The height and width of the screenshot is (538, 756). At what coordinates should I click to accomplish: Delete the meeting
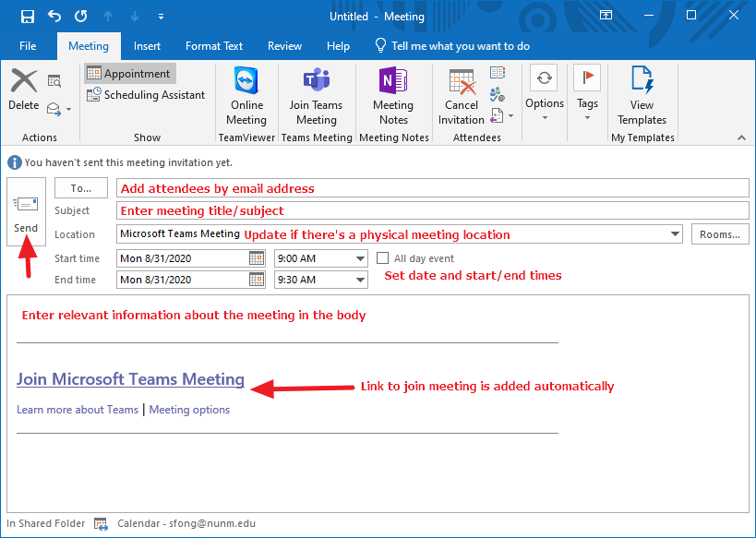tap(24, 90)
